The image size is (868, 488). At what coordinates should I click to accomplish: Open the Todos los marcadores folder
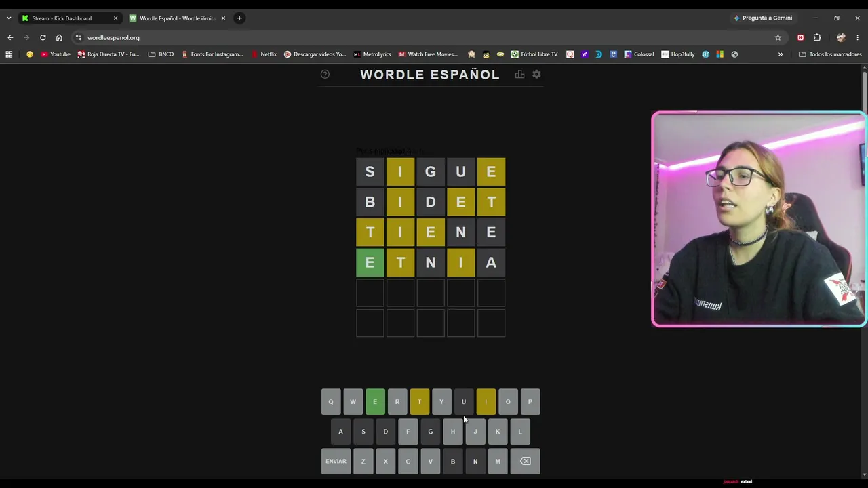click(830, 54)
